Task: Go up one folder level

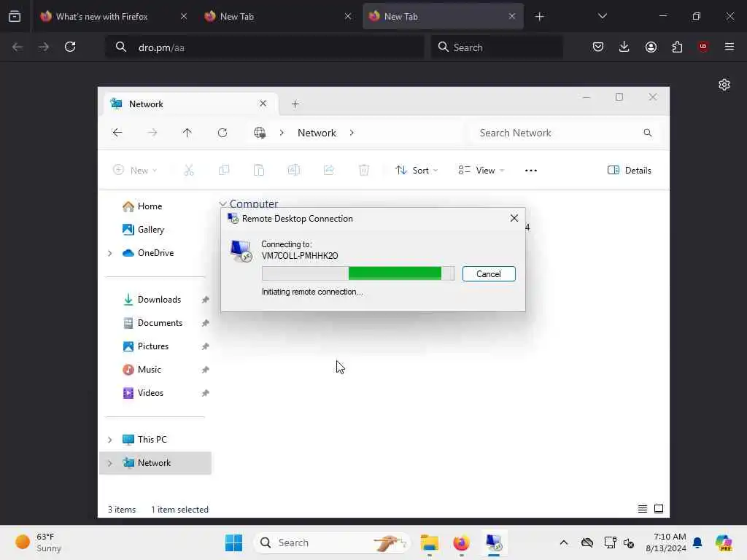Action: [x=187, y=133]
